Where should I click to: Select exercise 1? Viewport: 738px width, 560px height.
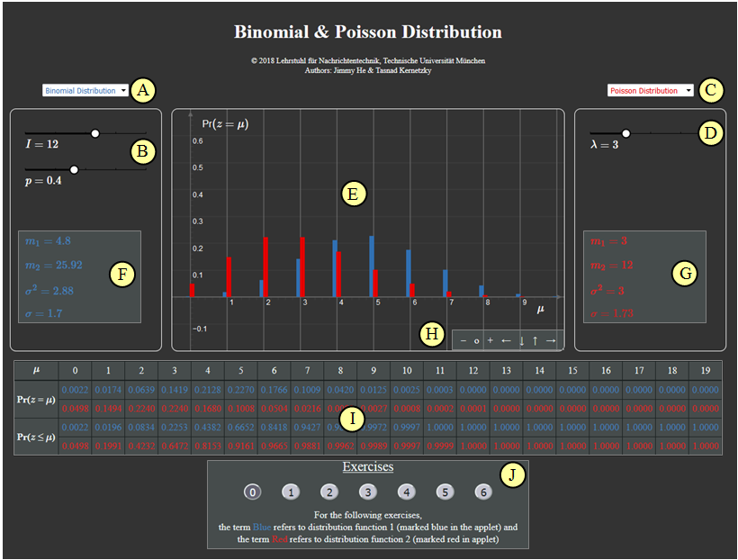point(291,492)
